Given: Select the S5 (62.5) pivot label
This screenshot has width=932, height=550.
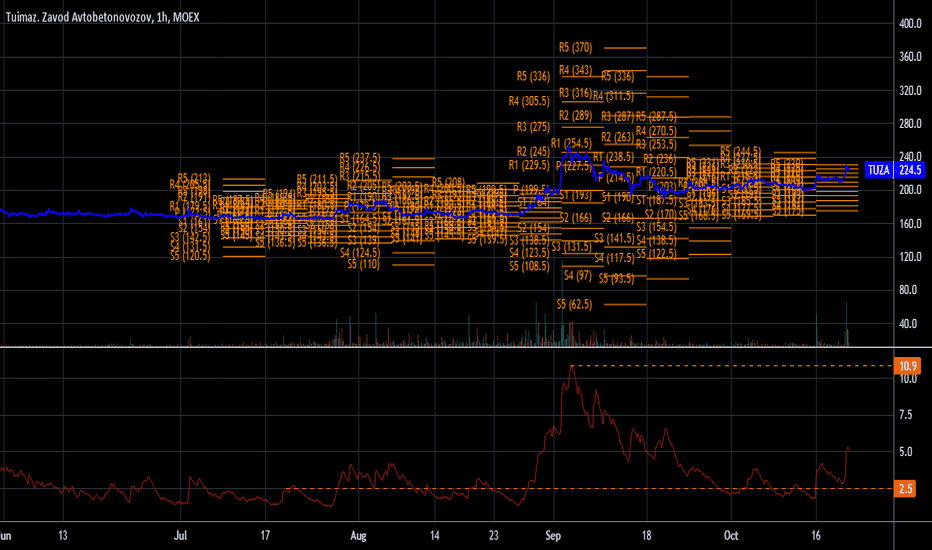Looking at the screenshot, I should (x=574, y=304).
